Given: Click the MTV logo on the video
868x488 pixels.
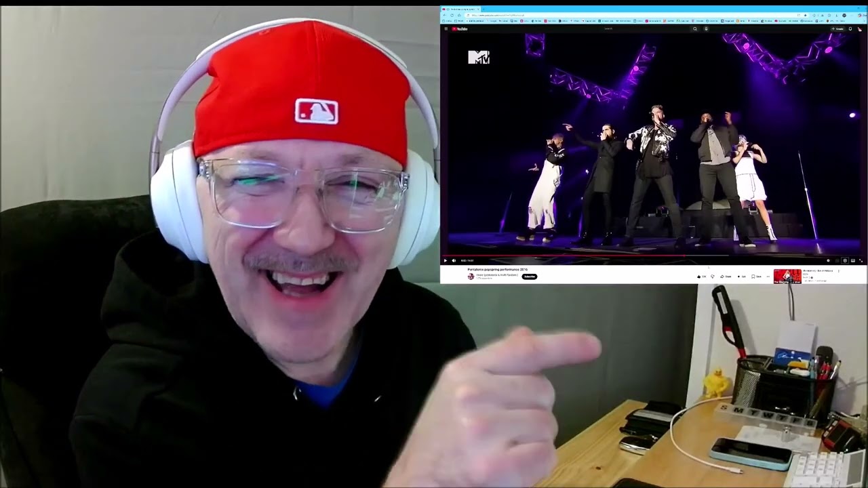Looking at the screenshot, I should click(479, 58).
